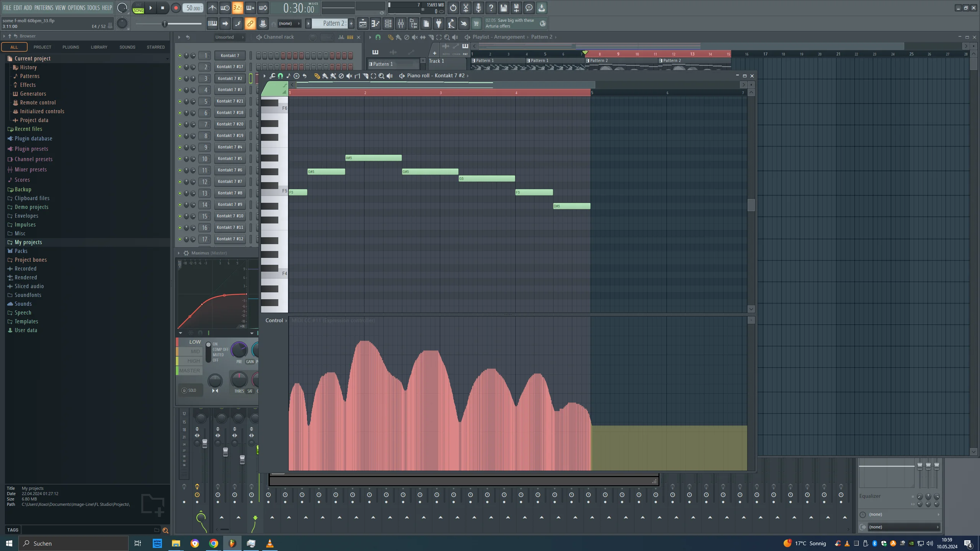This screenshot has height=551, width=980.
Task: Select the Mute tool in Piano roll
Action: (x=349, y=76)
